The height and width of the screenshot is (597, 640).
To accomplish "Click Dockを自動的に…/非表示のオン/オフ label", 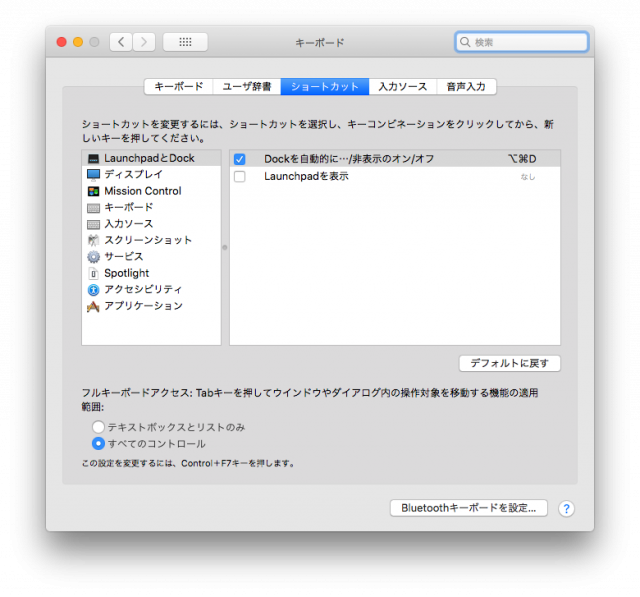I will [x=349, y=159].
